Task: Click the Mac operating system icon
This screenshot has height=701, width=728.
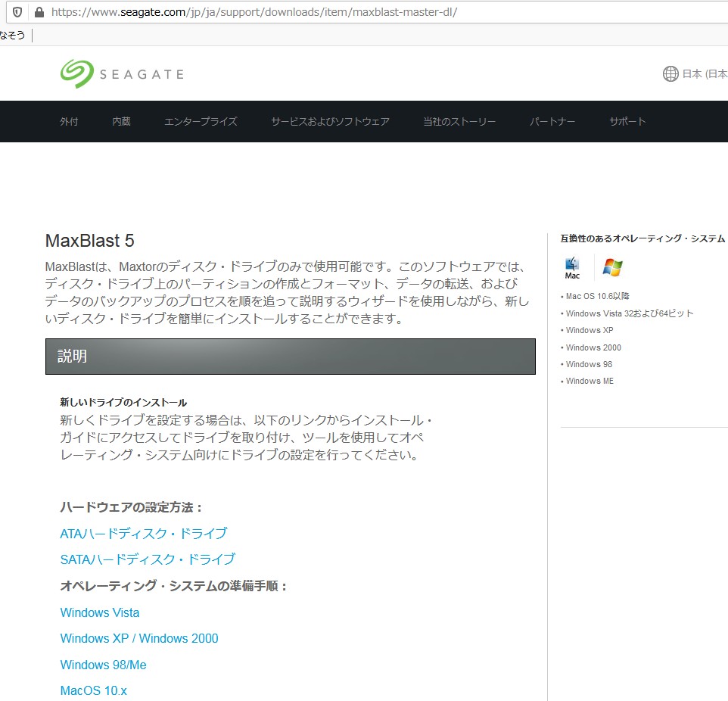Action: pyautogui.click(x=572, y=267)
